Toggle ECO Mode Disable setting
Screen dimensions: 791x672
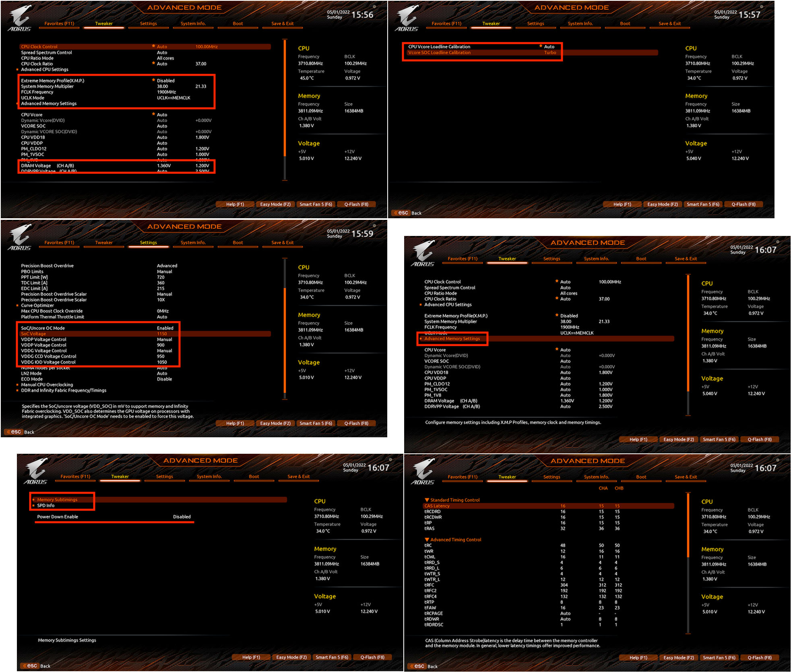(x=164, y=379)
